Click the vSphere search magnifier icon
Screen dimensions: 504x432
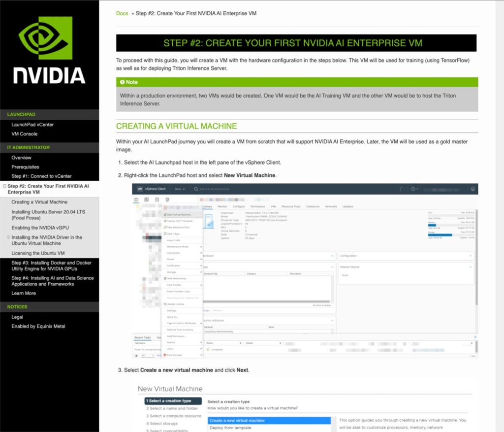[x=196, y=189]
